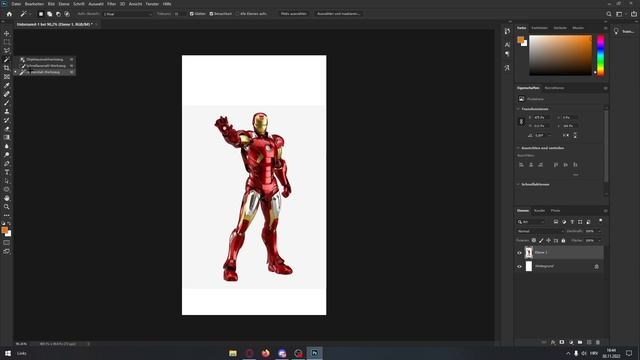Open search icon in the top right

609,14
